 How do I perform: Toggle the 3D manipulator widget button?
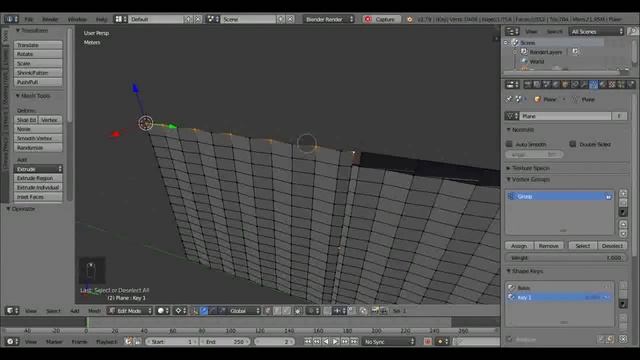point(194,311)
